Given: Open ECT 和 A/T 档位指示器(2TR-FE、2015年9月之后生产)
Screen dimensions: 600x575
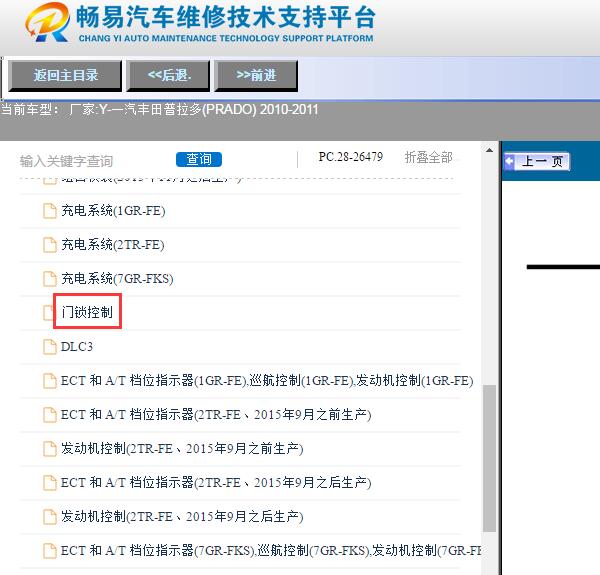Looking at the screenshot, I should click(x=216, y=482).
